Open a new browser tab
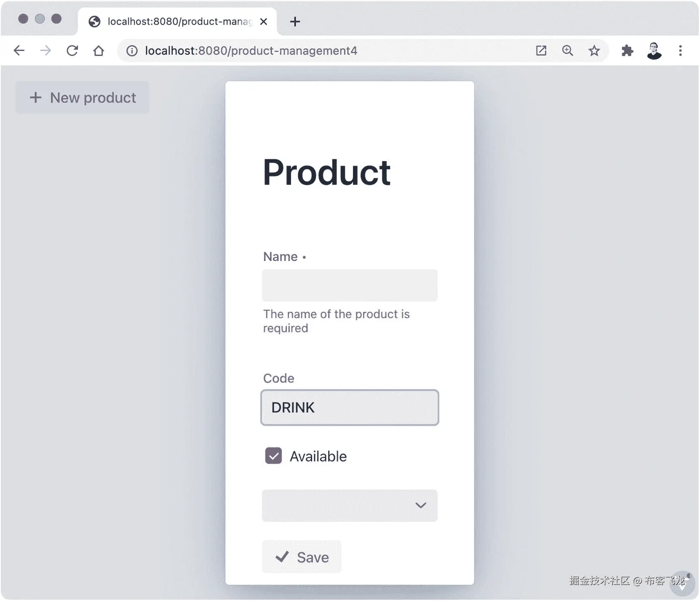 pos(295,21)
